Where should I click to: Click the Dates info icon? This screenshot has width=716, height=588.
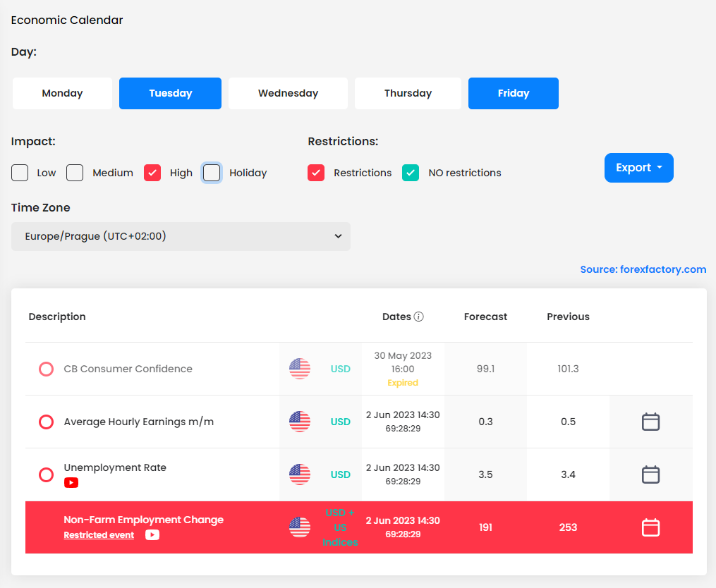coord(419,317)
